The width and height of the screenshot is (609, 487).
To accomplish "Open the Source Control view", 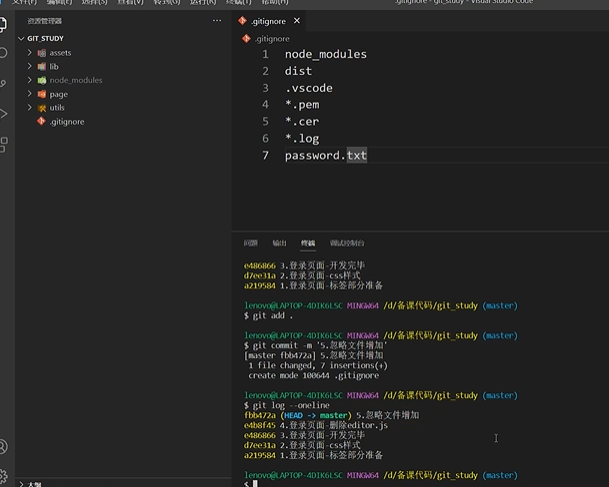I will [x=5, y=83].
